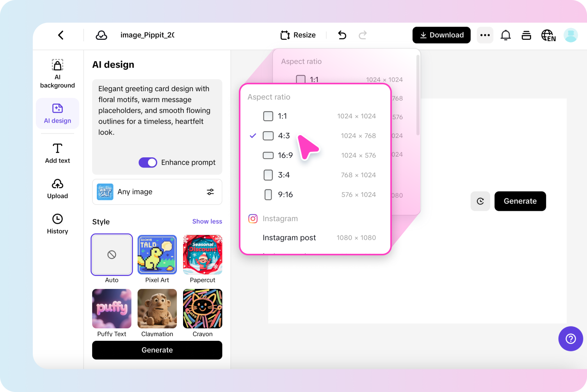Open the image adjustment sliders icon
Screen dimensions: 587x392
coord(210,192)
